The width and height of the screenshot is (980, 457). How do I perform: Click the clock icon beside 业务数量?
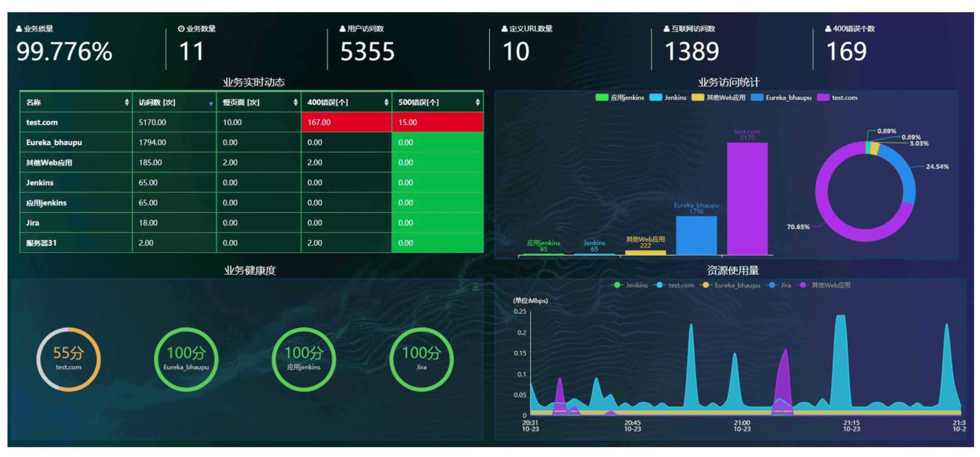(x=181, y=29)
